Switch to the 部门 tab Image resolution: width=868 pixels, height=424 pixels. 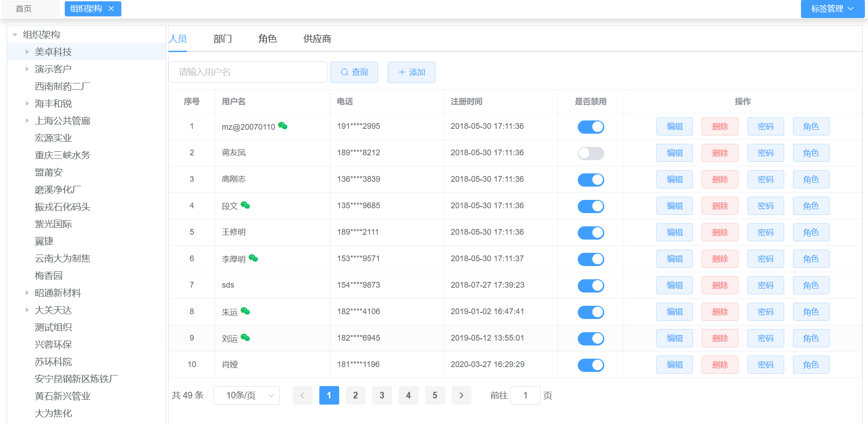click(x=223, y=39)
